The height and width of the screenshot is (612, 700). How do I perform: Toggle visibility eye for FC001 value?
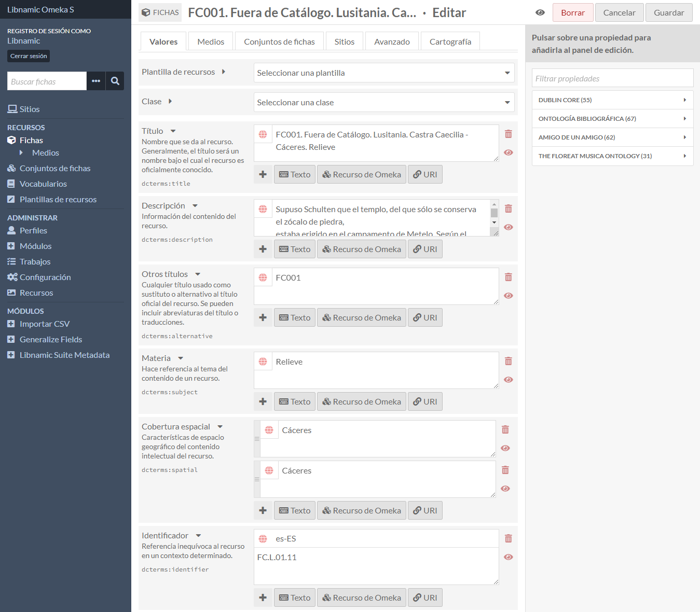(x=509, y=296)
